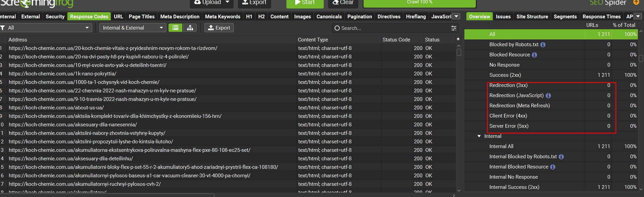This screenshot has width=644, height=197.
Task: Open the Security tab
Action: [x=55, y=16]
